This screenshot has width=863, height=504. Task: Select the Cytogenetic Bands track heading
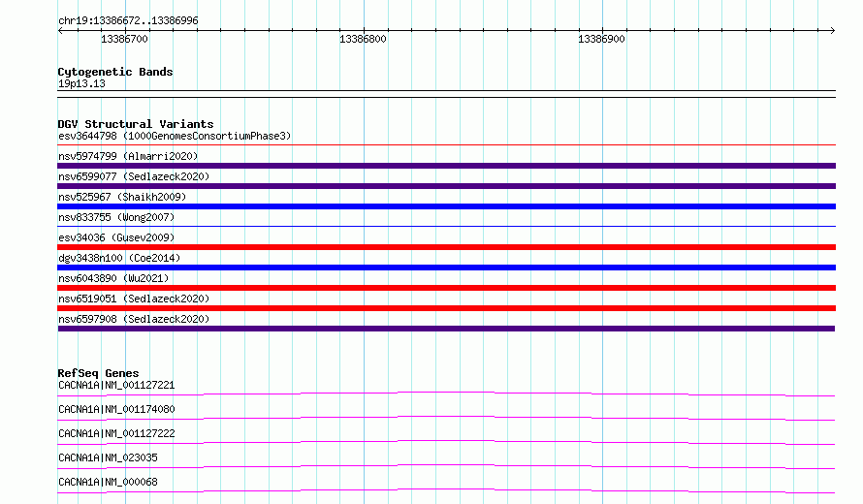[x=115, y=72]
